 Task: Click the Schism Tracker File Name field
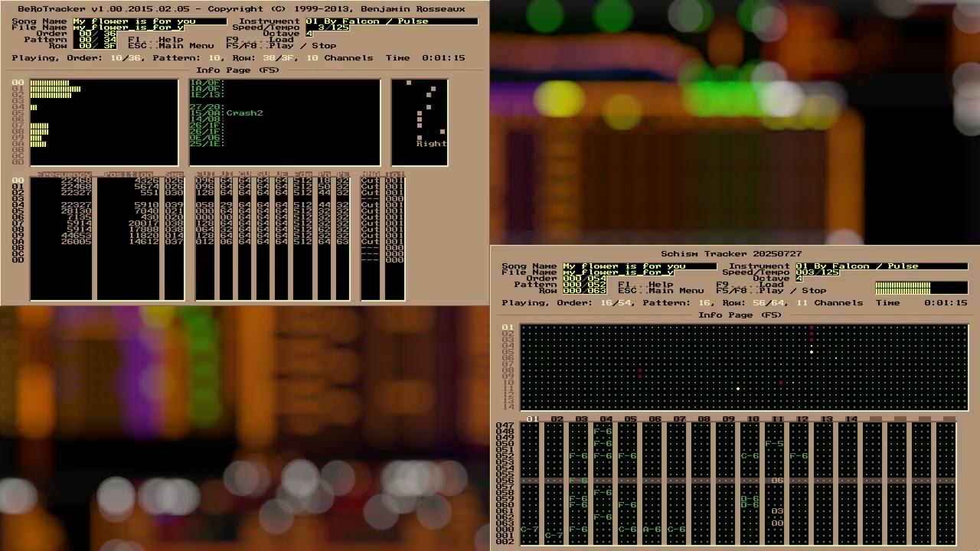pyautogui.click(x=619, y=272)
